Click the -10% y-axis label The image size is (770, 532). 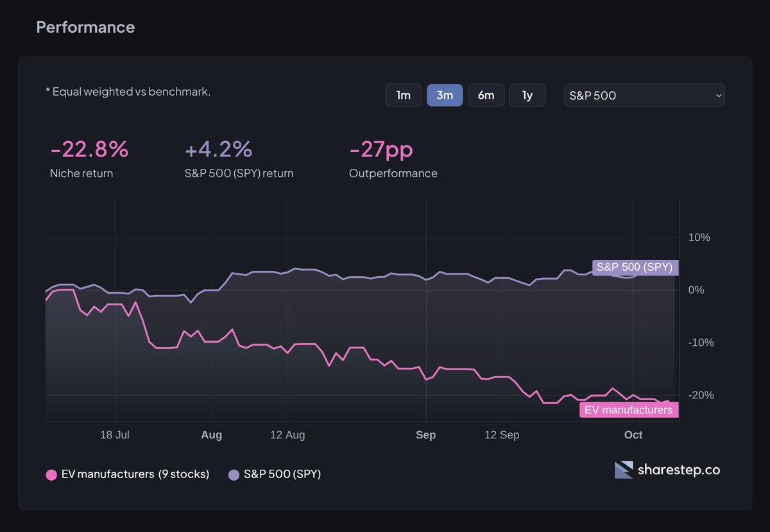[x=700, y=343]
